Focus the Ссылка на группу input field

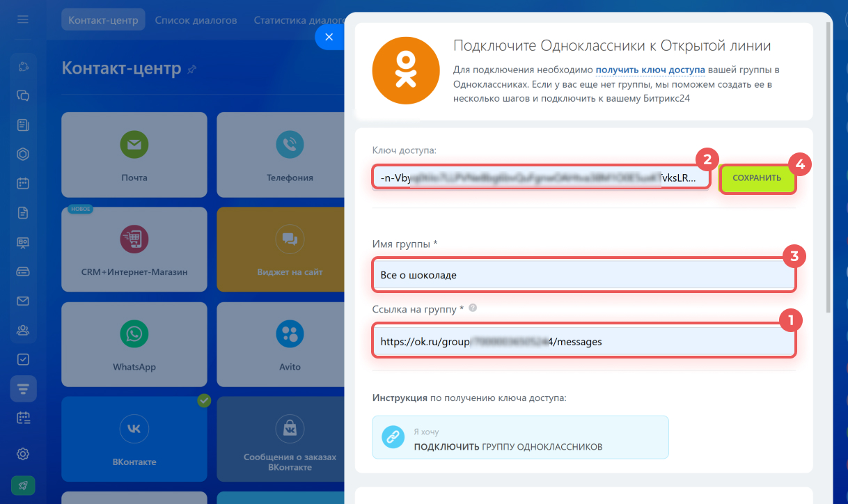(x=584, y=342)
